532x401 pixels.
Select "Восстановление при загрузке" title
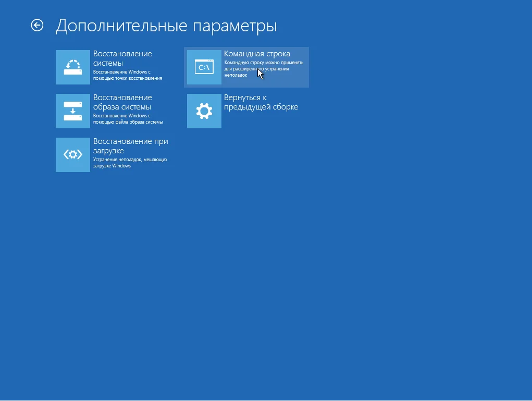(131, 146)
